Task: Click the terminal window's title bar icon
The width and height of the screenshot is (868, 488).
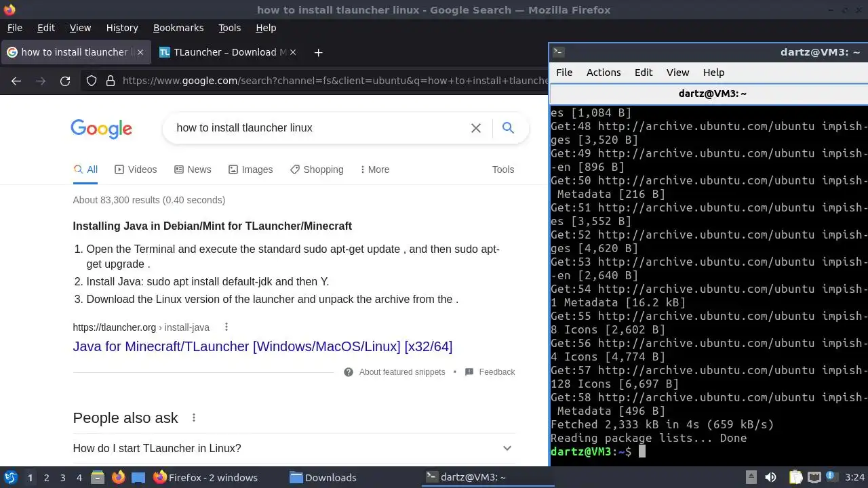Action: point(558,52)
